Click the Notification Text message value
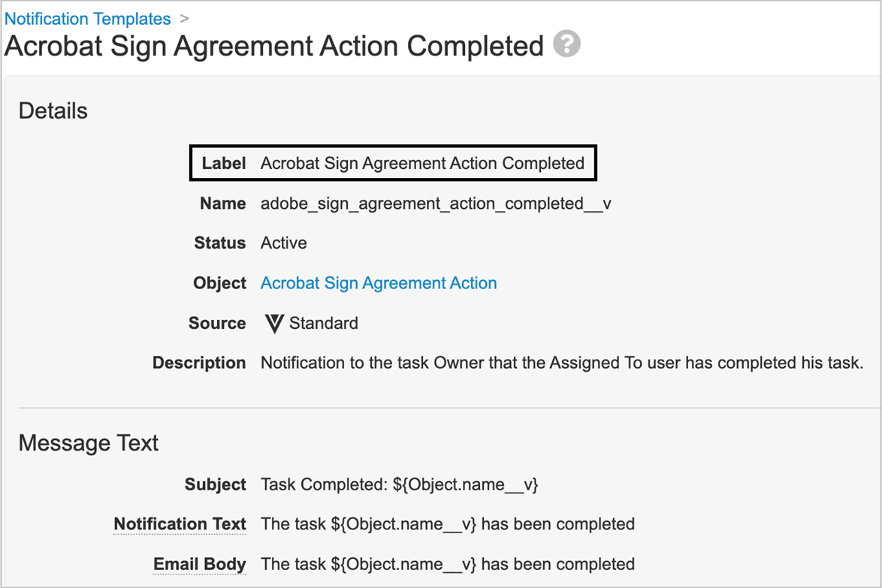 447,524
